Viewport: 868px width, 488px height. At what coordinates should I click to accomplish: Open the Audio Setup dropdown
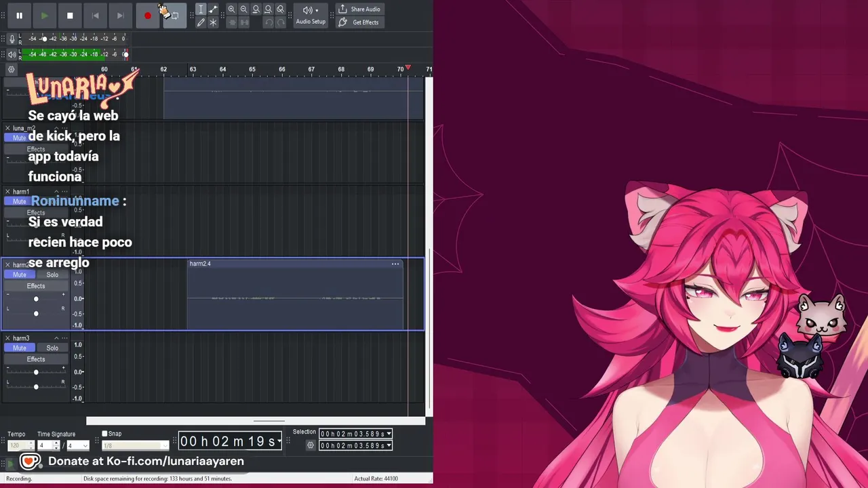click(x=311, y=15)
